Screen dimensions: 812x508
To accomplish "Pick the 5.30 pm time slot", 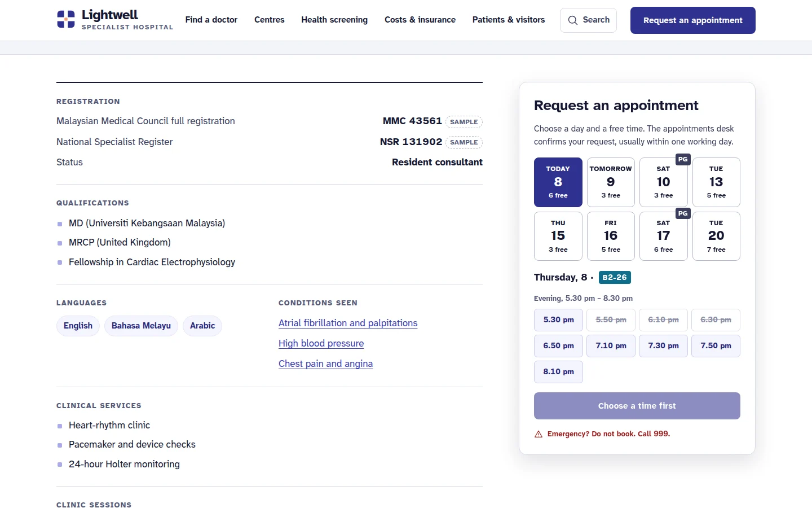I will click(558, 320).
